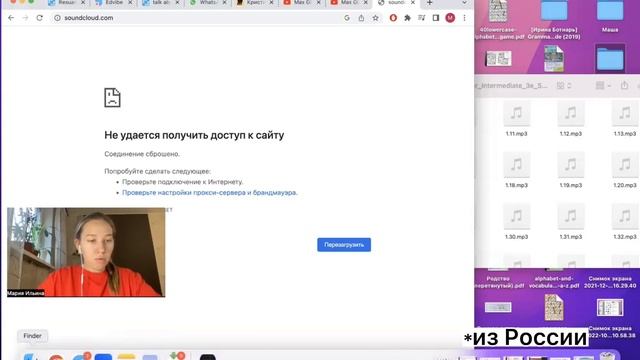Click the Google icon in address bar
Viewport: 640px width, 360px height.
[347, 18]
